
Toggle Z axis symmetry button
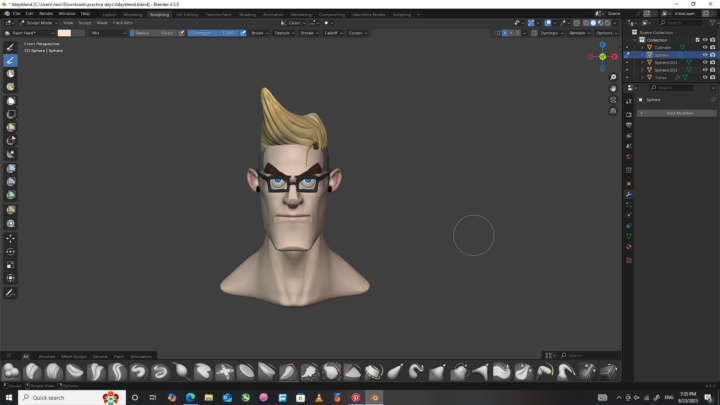coord(518,33)
